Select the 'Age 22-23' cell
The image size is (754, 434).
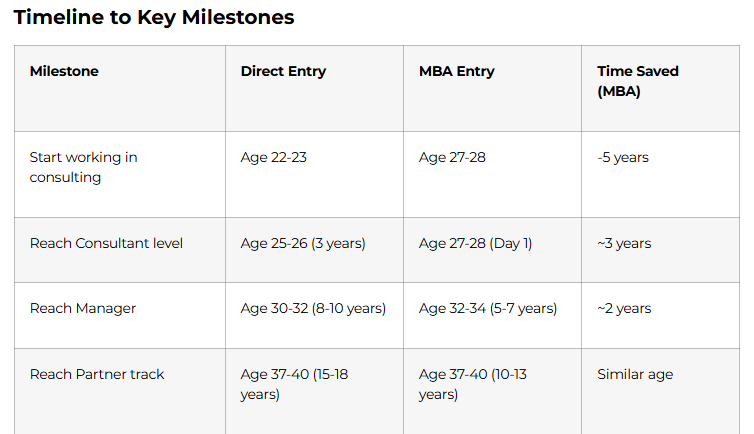(275, 158)
